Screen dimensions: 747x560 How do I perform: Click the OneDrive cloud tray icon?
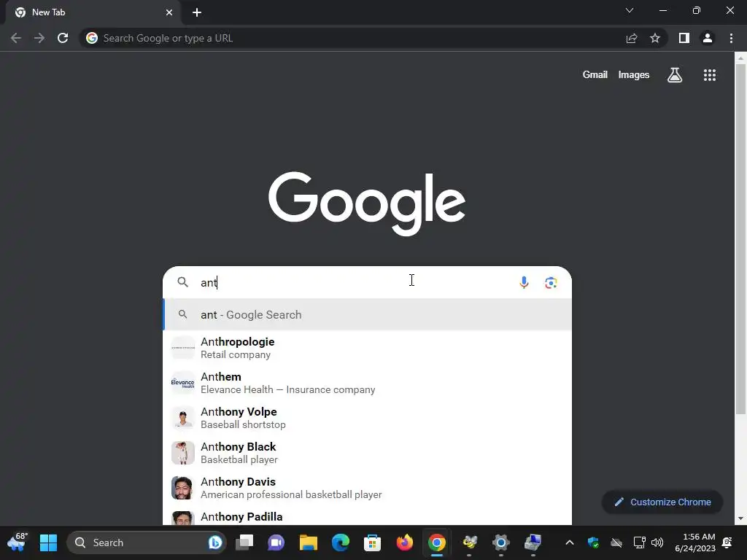[x=616, y=542]
